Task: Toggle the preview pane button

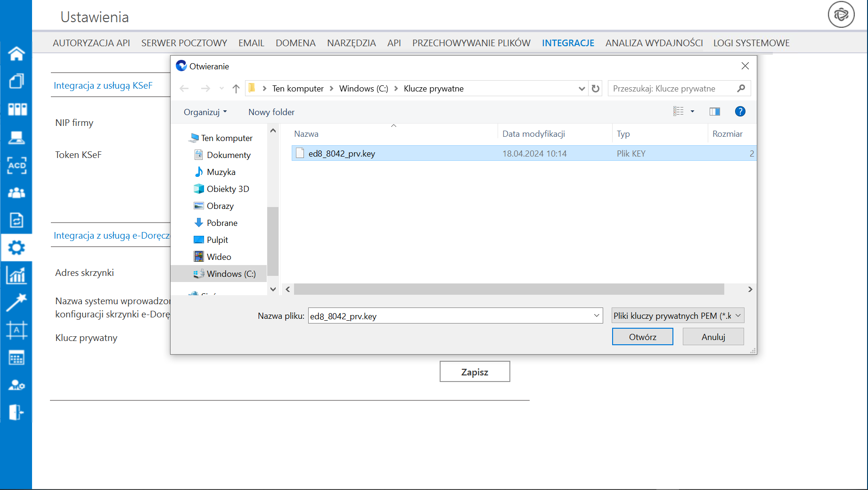Action: [x=714, y=111]
